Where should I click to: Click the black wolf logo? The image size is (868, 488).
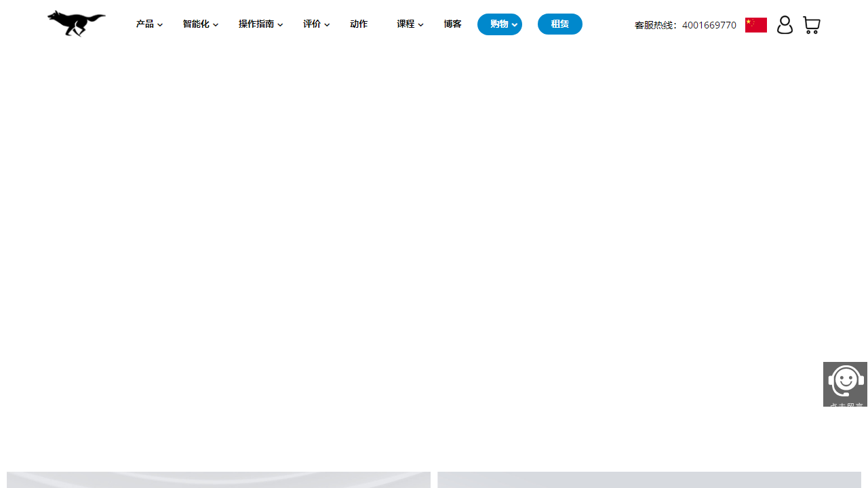coord(77,24)
